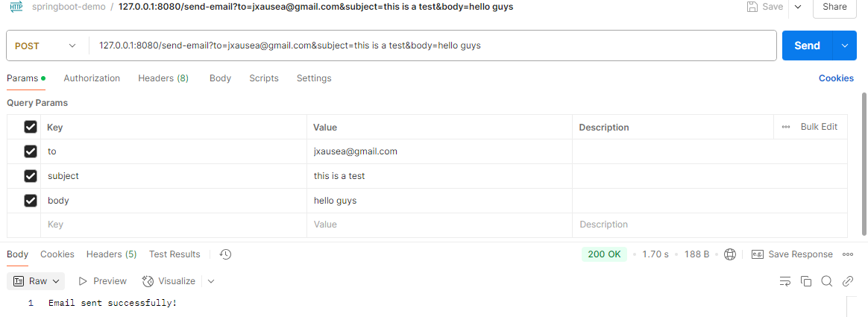
Task: Click the request URL field
Action: pyautogui.click(x=433, y=45)
